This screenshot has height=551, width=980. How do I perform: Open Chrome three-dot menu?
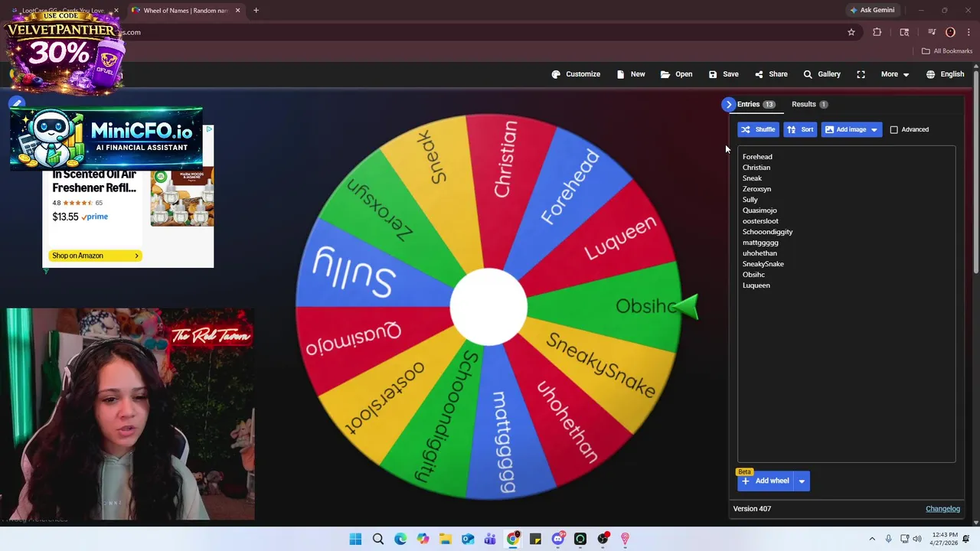click(969, 32)
